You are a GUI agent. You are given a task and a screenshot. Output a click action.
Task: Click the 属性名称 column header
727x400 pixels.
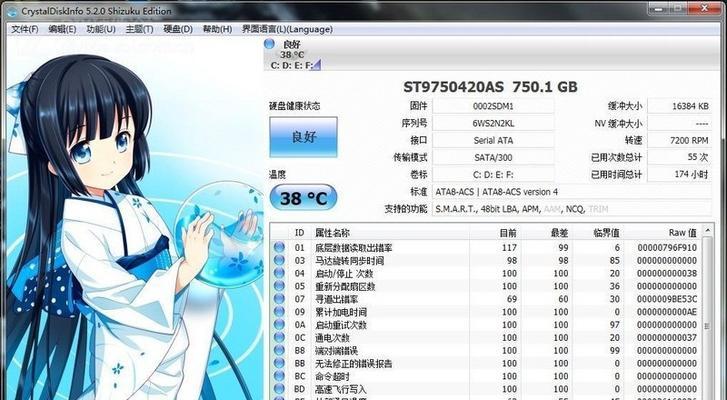[x=390, y=233]
